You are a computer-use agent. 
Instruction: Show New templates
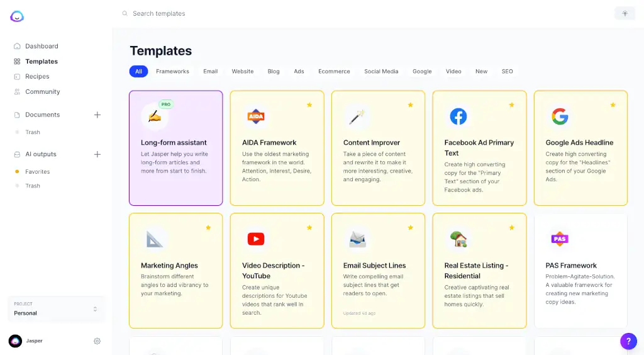tap(481, 71)
